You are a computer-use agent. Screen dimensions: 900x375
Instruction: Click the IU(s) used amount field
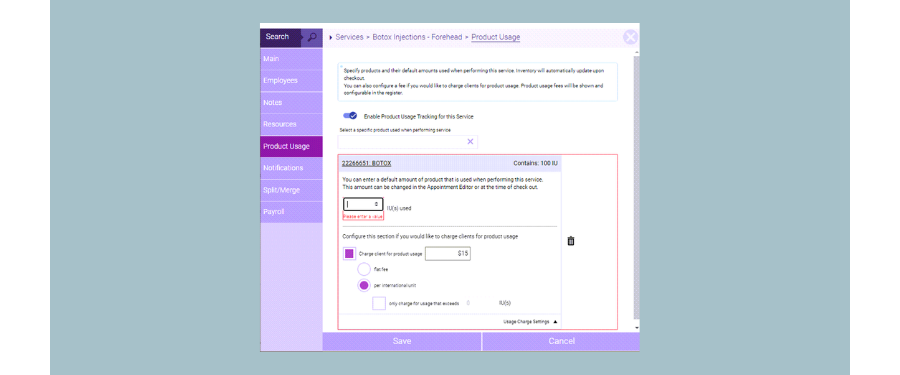[x=363, y=204]
